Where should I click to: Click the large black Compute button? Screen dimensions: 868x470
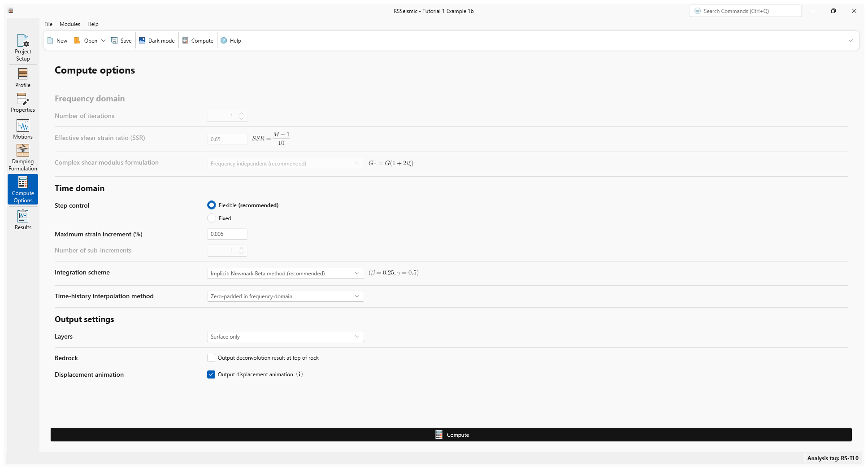point(451,435)
